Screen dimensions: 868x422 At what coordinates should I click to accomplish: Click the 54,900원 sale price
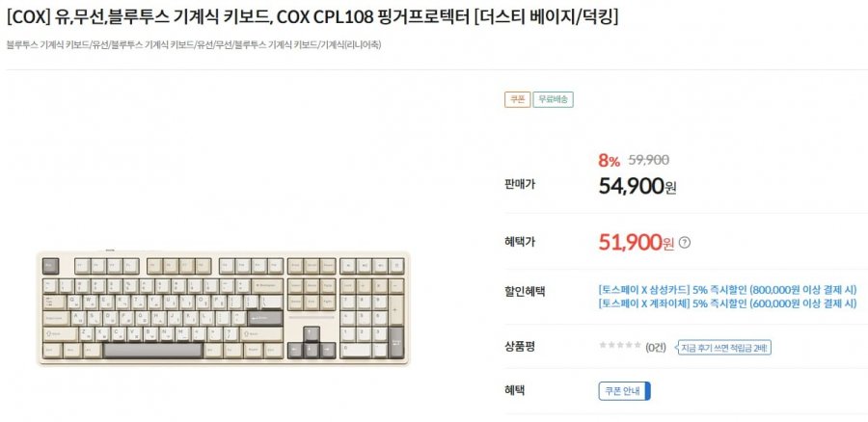tap(637, 185)
